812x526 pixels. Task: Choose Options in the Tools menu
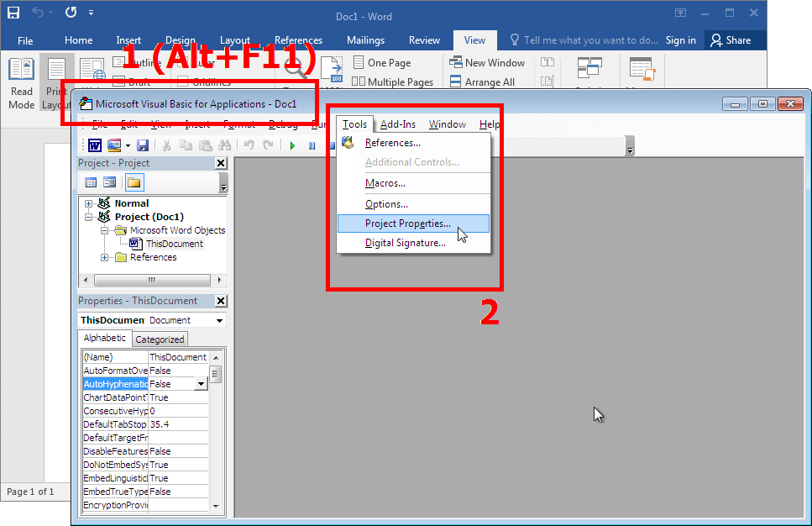pos(386,204)
